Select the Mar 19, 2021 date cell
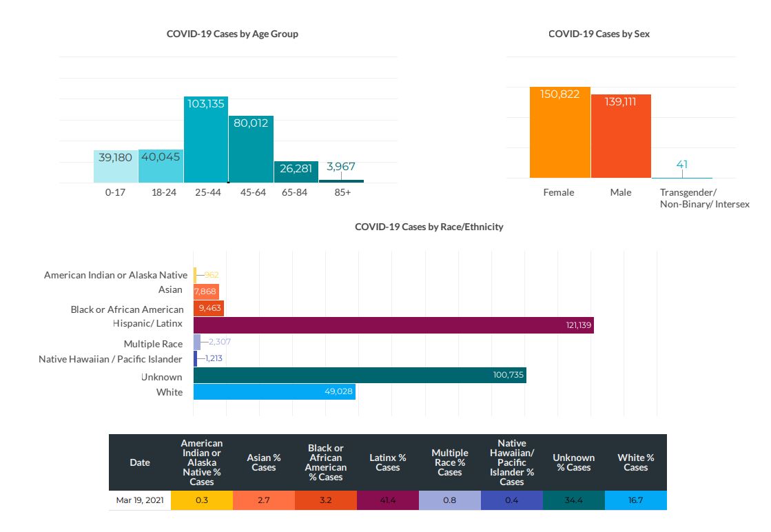Image resolution: width=771 pixels, height=532 pixels. click(140, 500)
